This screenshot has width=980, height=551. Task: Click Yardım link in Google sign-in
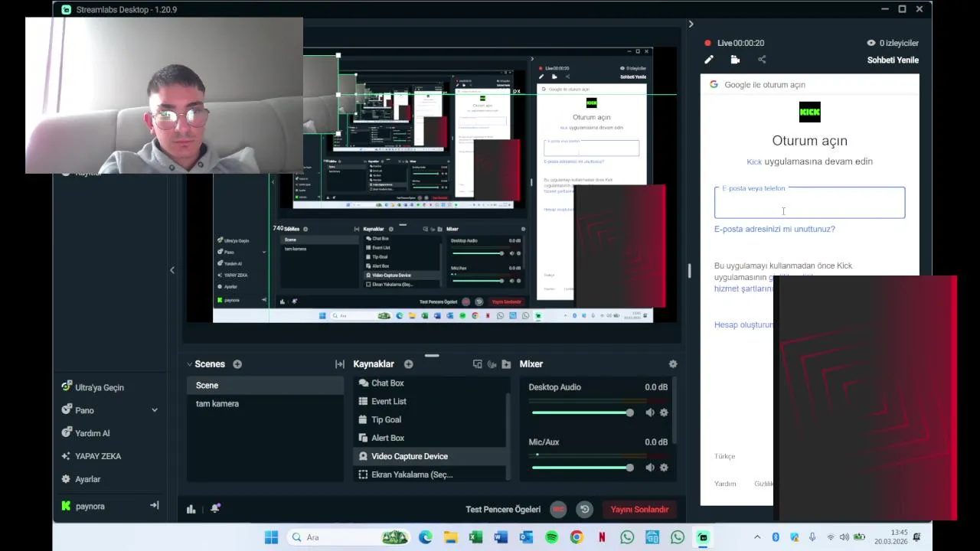click(x=725, y=484)
